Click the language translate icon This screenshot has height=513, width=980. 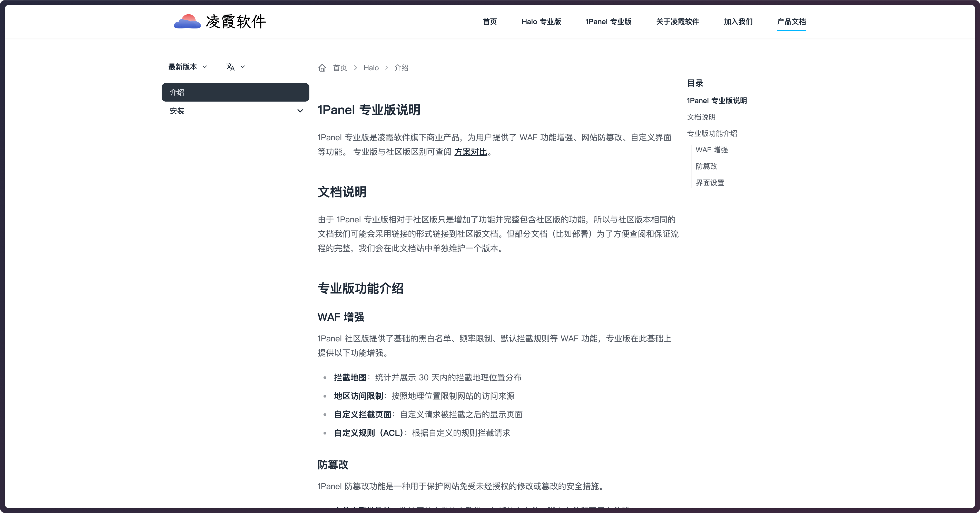pos(230,67)
